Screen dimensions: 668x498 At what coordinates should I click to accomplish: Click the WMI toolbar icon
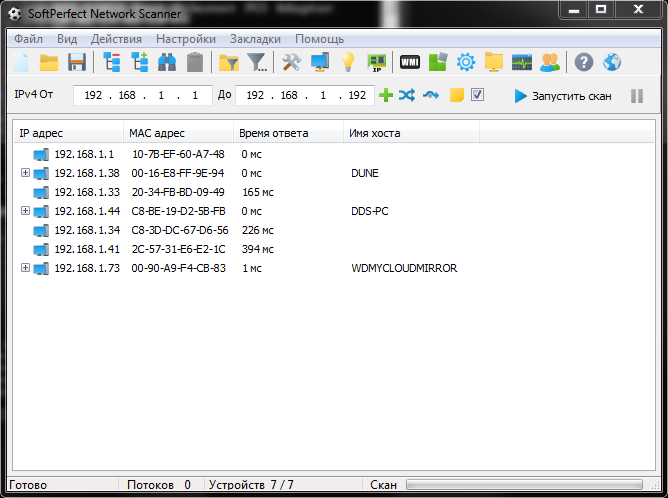coord(409,63)
